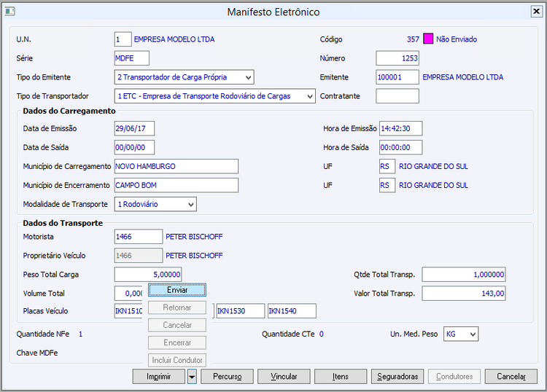This screenshot has height=392, width=547.
Task: Click the magenta Não Enviado status square
Action: 427,39
